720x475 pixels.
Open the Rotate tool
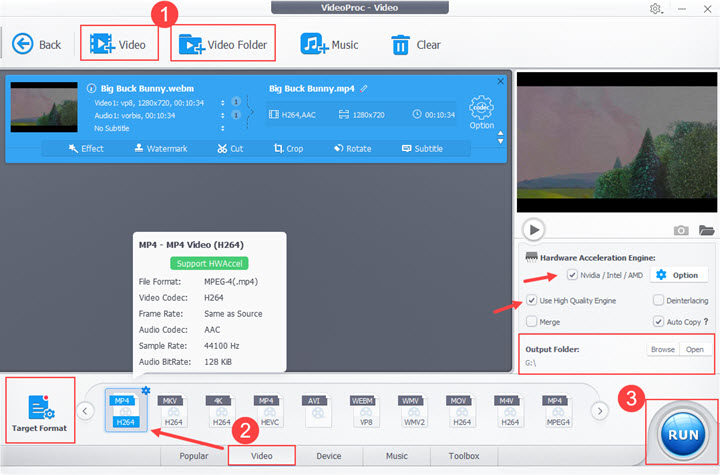click(353, 148)
